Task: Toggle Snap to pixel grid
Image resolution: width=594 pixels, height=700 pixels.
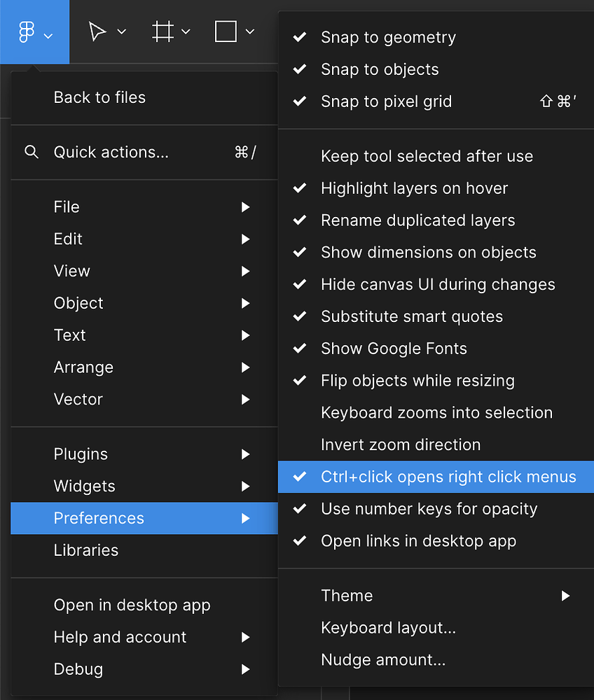Action: click(x=386, y=101)
